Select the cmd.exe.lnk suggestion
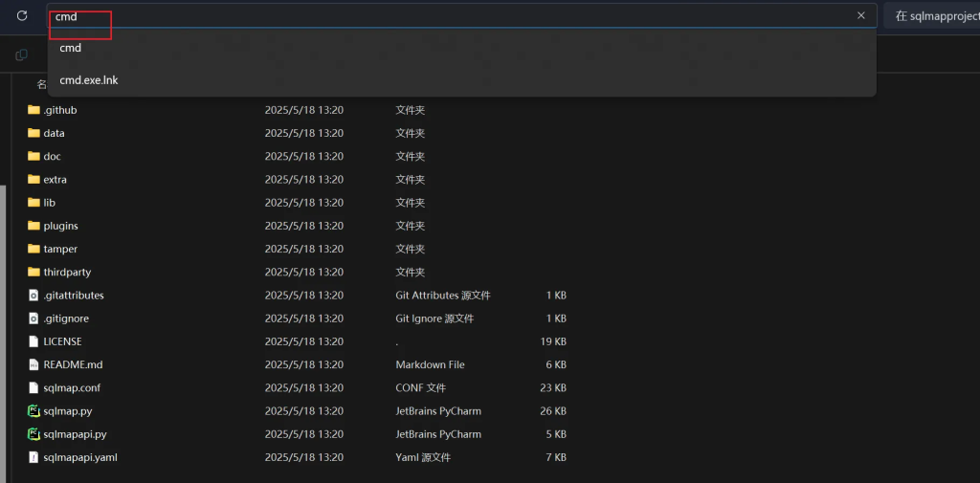Image resolution: width=980 pixels, height=483 pixels. pyautogui.click(x=462, y=80)
